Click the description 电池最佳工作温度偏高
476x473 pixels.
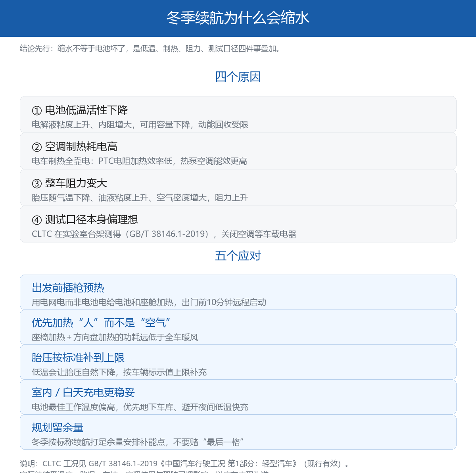(140, 407)
